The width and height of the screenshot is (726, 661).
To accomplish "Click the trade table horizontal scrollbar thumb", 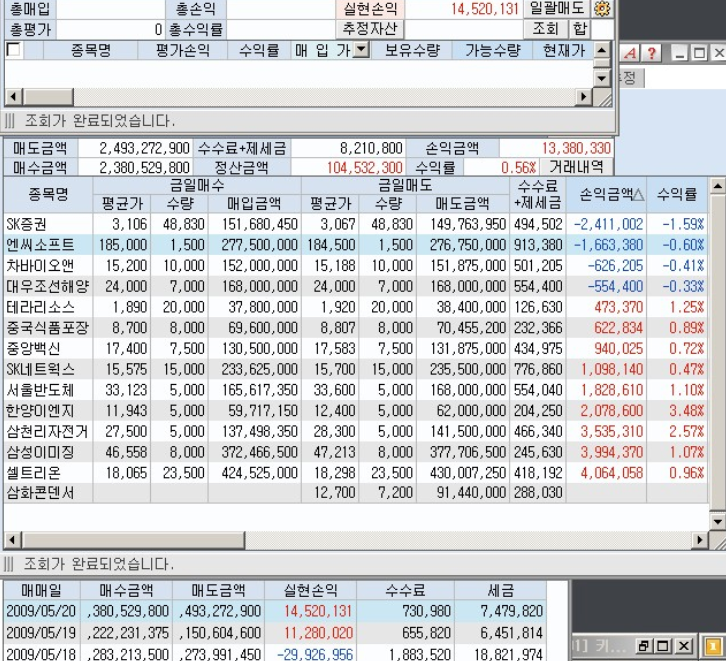I will coord(133,540).
